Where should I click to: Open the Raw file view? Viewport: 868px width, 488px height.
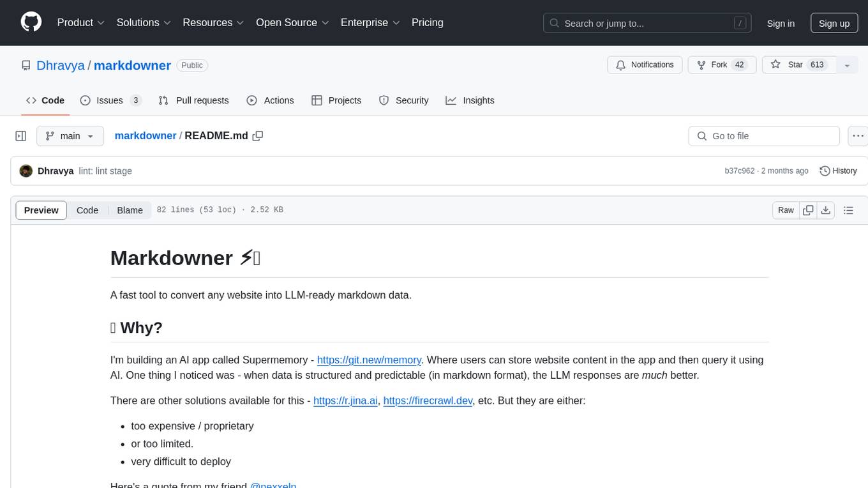786,210
